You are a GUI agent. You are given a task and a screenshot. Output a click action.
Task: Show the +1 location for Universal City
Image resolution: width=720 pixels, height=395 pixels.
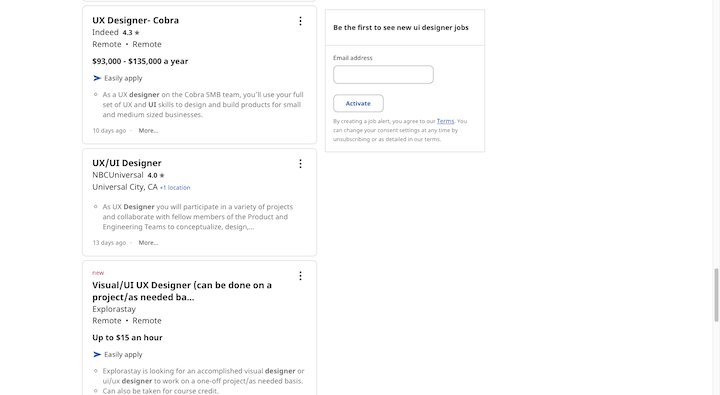coord(175,188)
